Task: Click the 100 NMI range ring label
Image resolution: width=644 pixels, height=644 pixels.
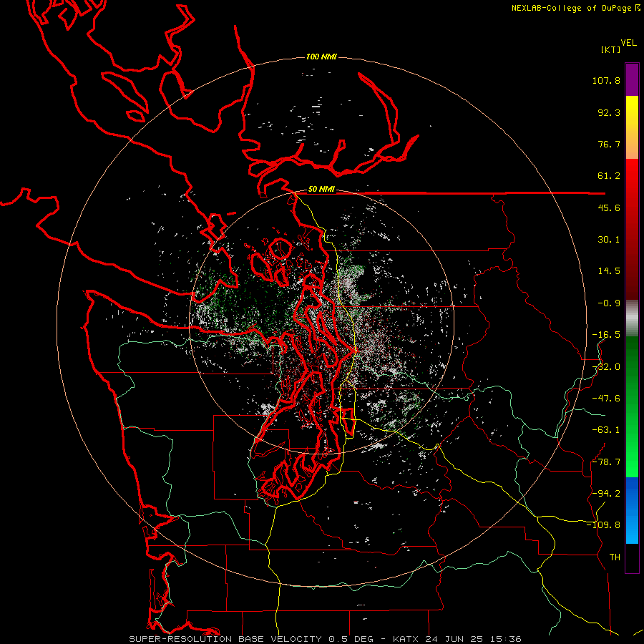Action: coord(321,57)
